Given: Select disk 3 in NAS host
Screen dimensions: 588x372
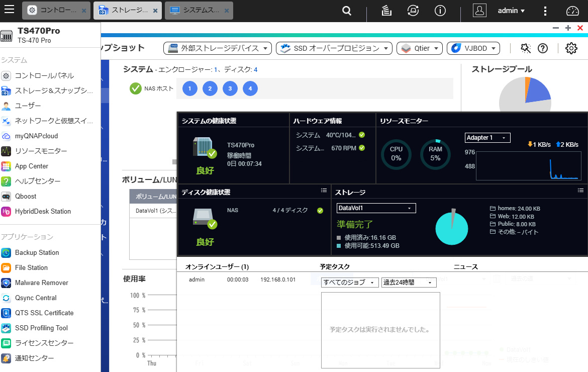Looking at the screenshot, I should pyautogui.click(x=230, y=88).
